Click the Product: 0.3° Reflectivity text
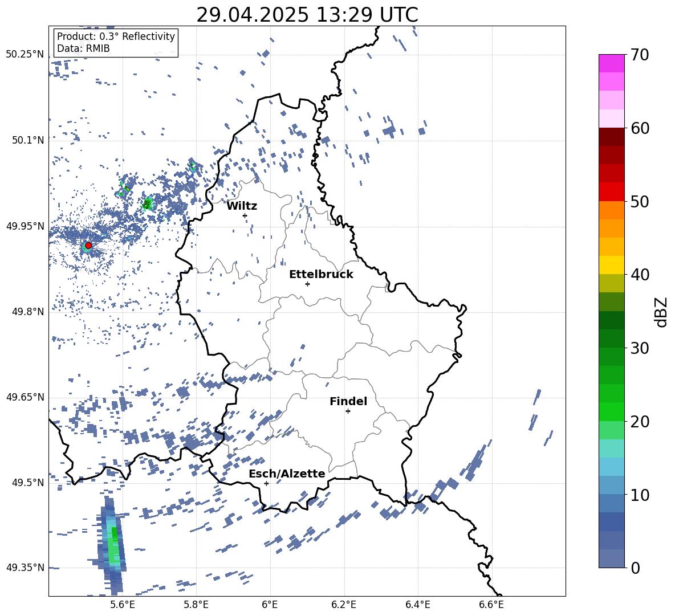Image resolution: width=675 pixels, height=616 pixels. pos(116,36)
